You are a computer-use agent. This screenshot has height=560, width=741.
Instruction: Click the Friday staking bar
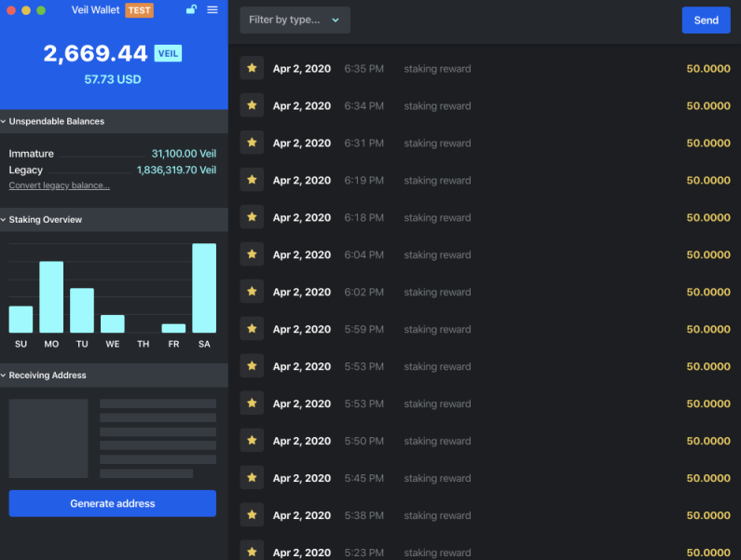(173, 328)
